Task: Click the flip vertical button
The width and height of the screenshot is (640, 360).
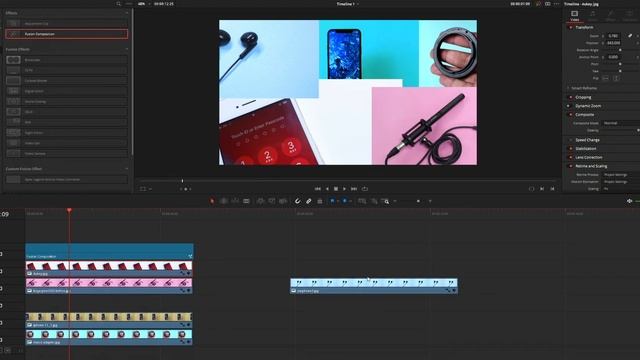Action: pyautogui.click(x=616, y=78)
